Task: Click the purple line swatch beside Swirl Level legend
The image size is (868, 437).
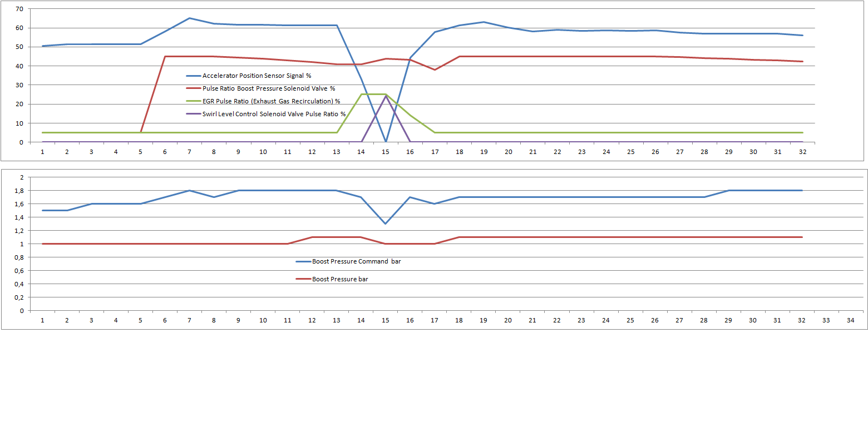Action: point(194,114)
